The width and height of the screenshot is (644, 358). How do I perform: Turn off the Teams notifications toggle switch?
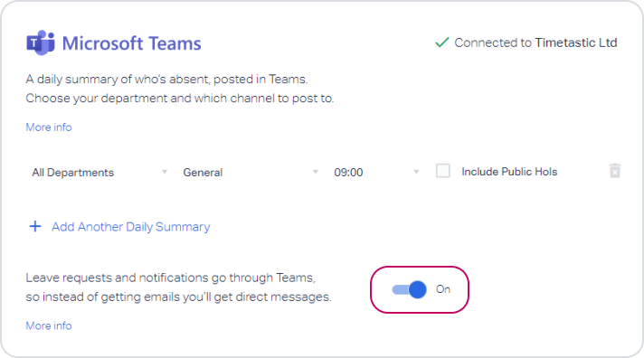click(410, 289)
